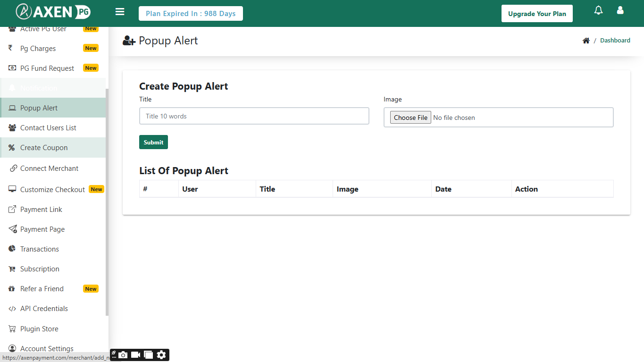
Task: Click the cart icon beside Subscription
Action: pyautogui.click(x=12, y=269)
